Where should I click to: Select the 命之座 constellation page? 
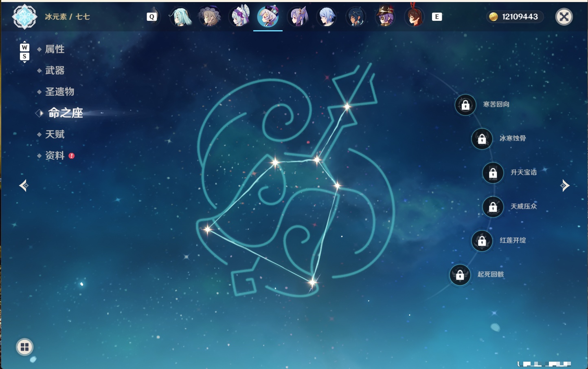click(66, 113)
